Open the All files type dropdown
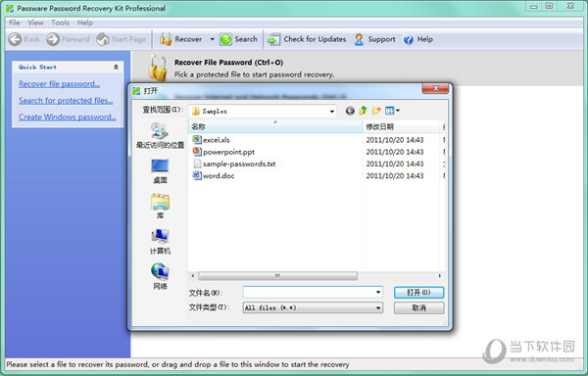The height and width of the screenshot is (376, 588). pos(313,307)
